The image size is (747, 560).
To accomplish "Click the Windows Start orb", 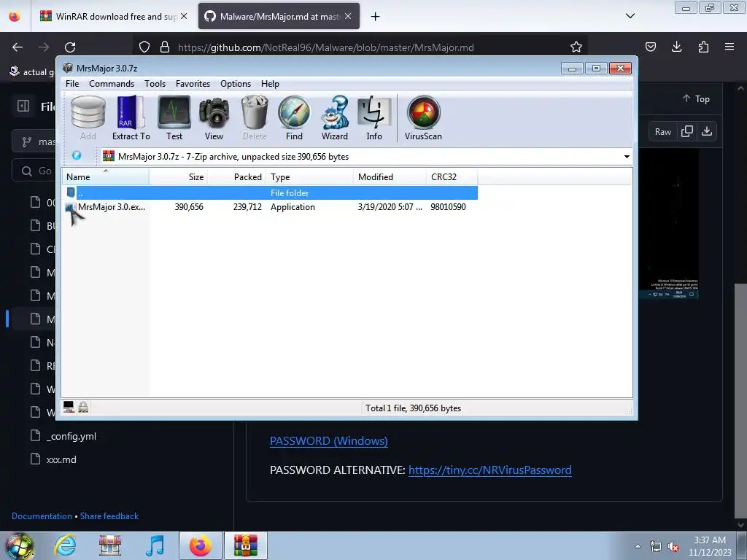I will tap(19, 546).
